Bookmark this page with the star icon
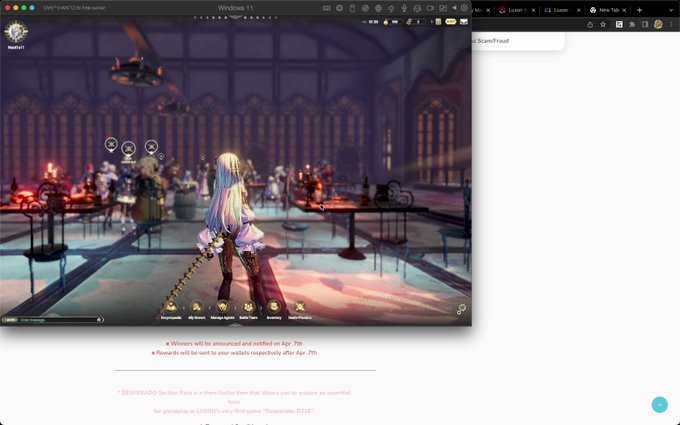The image size is (680, 425). coord(603,25)
